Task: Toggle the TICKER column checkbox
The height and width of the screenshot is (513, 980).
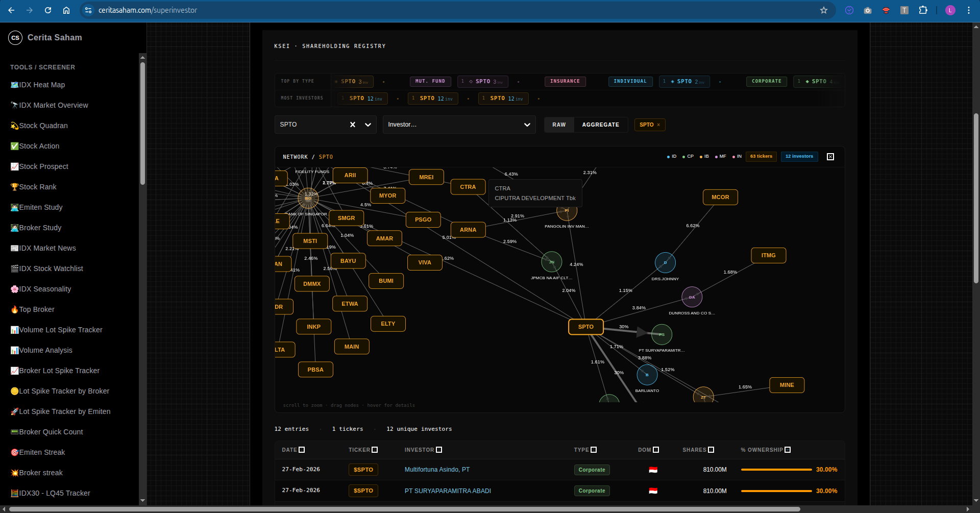Action: click(x=375, y=450)
